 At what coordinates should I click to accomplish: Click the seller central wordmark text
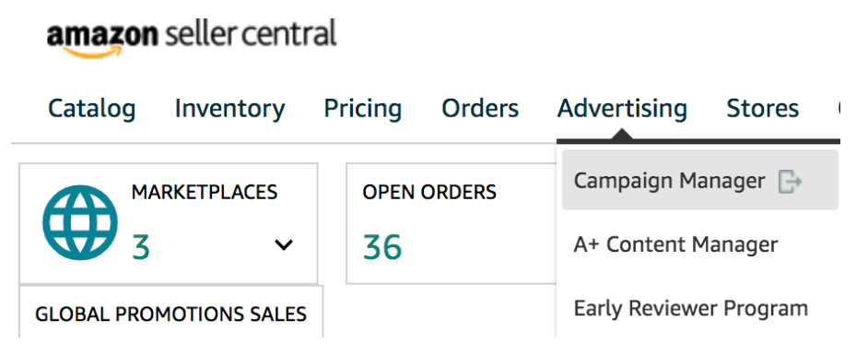tap(251, 33)
